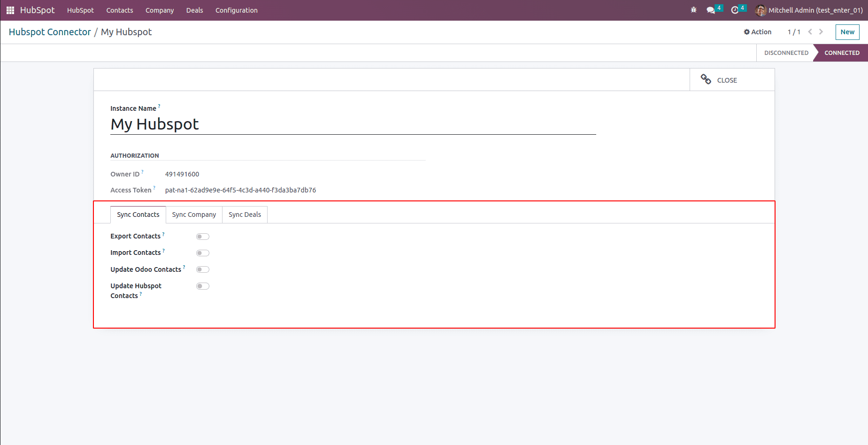
Task: Click the Instance Name input field
Action: (x=353, y=124)
